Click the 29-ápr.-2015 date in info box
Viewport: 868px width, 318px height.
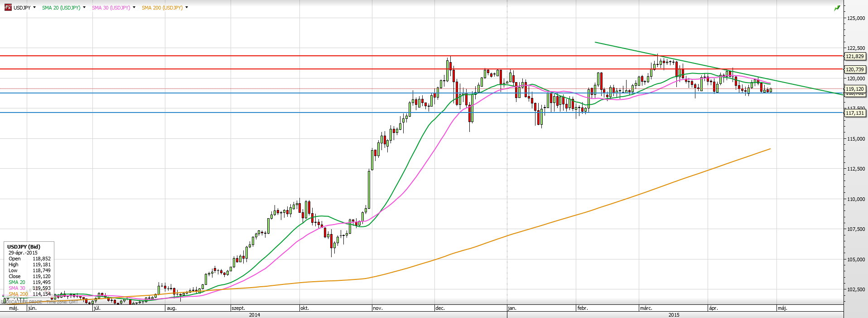23,253
